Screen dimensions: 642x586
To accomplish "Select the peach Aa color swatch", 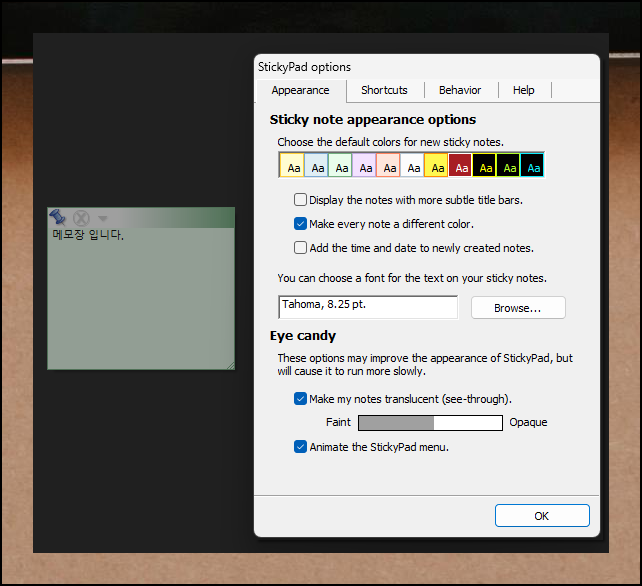I will [388, 165].
